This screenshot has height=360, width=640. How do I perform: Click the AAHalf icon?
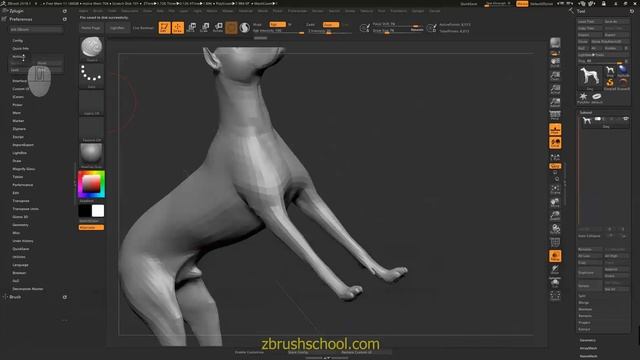click(555, 102)
